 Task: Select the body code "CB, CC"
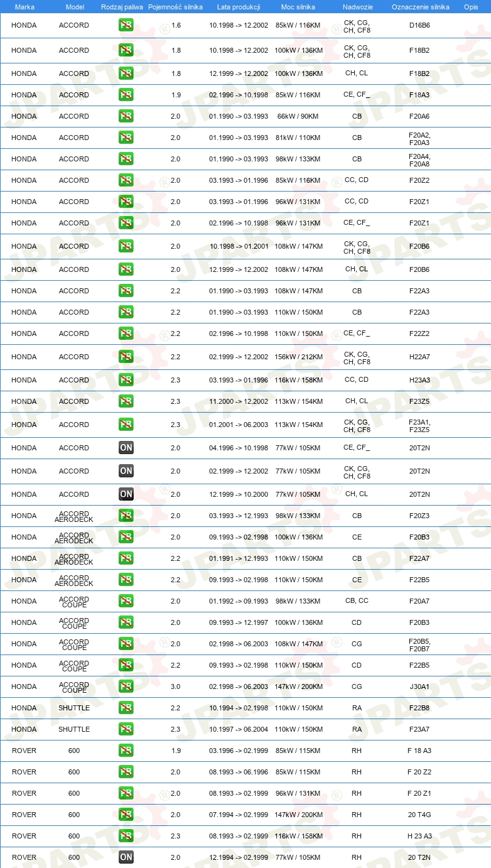[357, 601]
